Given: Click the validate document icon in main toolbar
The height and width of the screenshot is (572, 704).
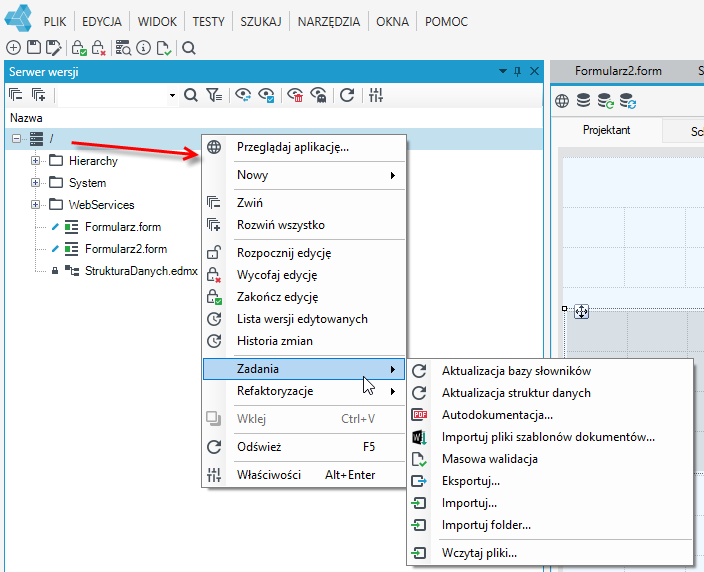Looking at the screenshot, I should [163, 48].
